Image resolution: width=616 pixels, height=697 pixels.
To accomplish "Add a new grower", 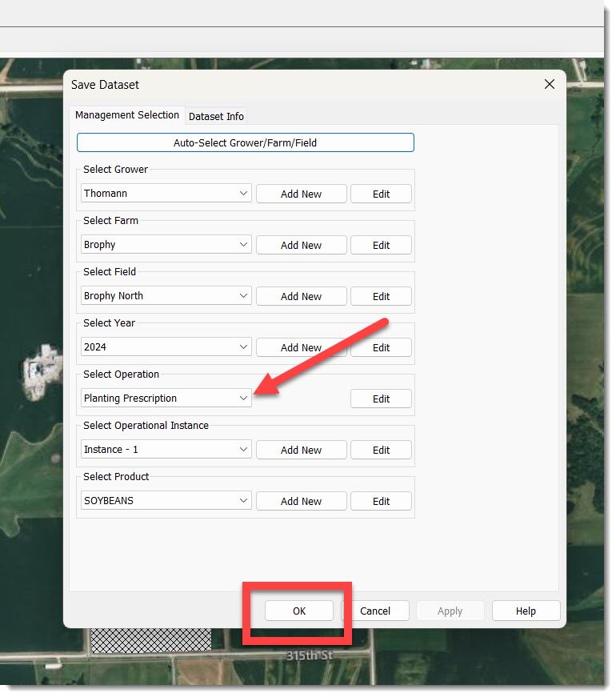I will tap(301, 194).
